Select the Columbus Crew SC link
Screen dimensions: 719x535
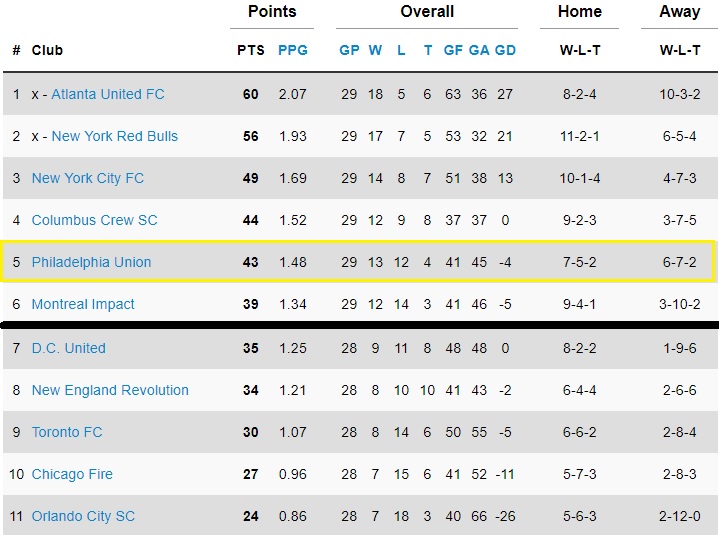pos(94,220)
